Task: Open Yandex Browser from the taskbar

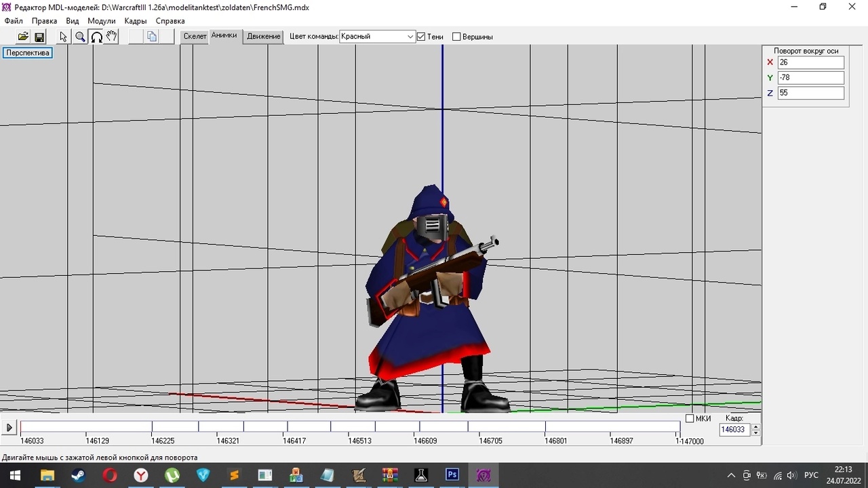Action: (141, 475)
